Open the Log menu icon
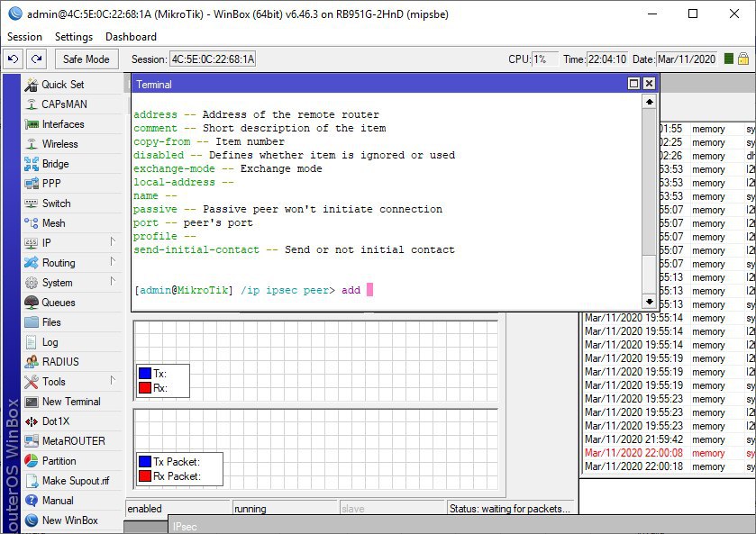The width and height of the screenshot is (756, 534). 32,342
